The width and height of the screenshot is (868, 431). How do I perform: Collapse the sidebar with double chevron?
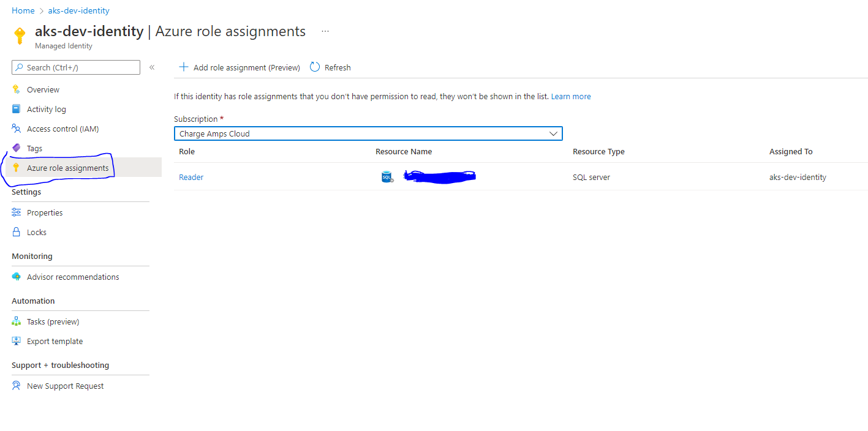tap(152, 67)
